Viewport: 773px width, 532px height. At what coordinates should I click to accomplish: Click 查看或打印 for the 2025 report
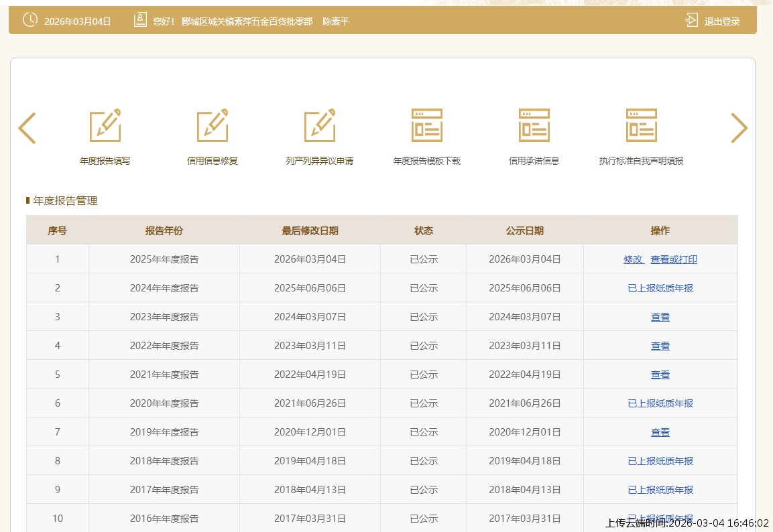click(x=674, y=259)
